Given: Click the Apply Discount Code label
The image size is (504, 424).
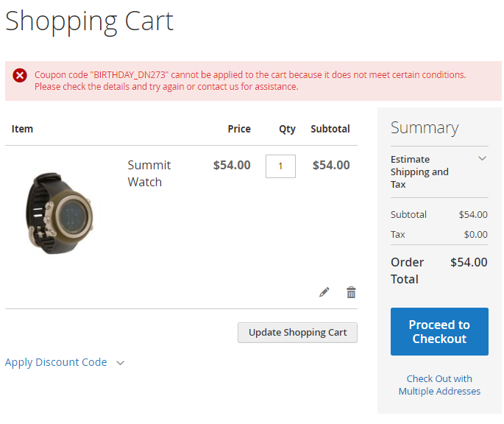Looking at the screenshot, I should pos(56,362).
